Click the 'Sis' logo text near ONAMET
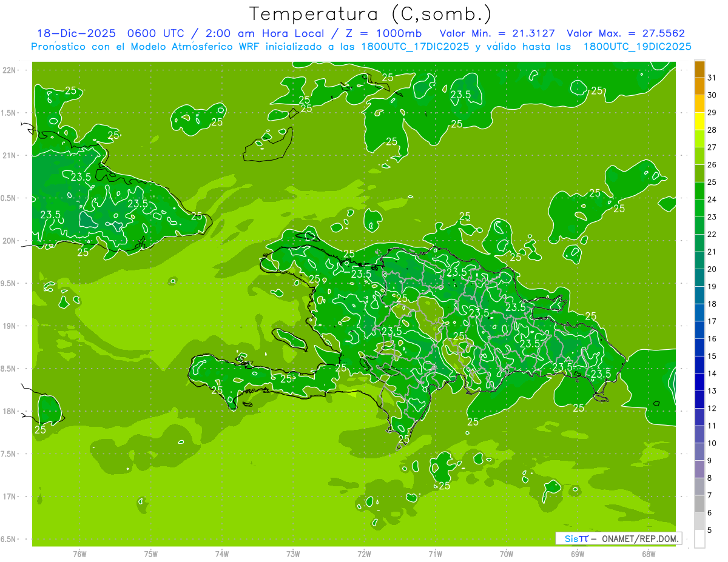 click(x=572, y=538)
